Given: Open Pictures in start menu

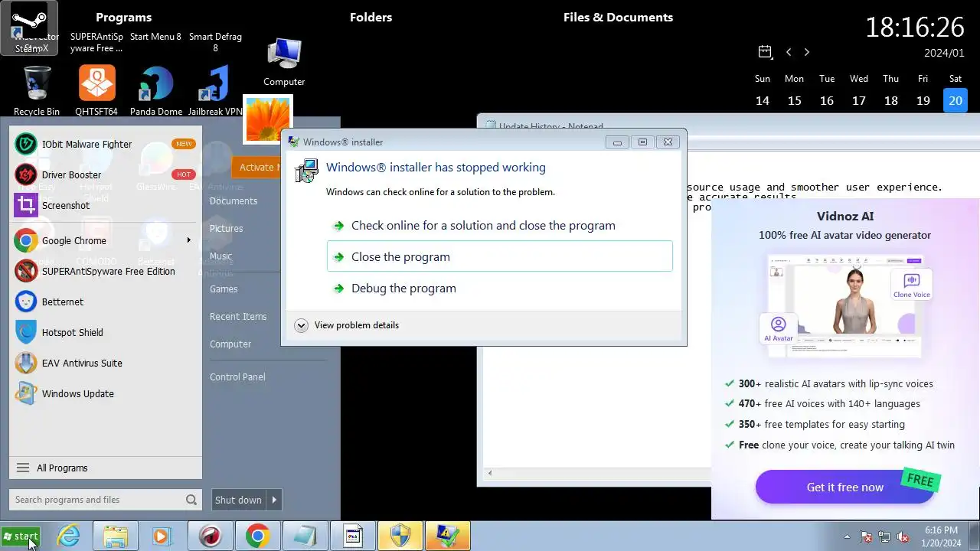Looking at the screenshot, I should [x=226, y=228].
